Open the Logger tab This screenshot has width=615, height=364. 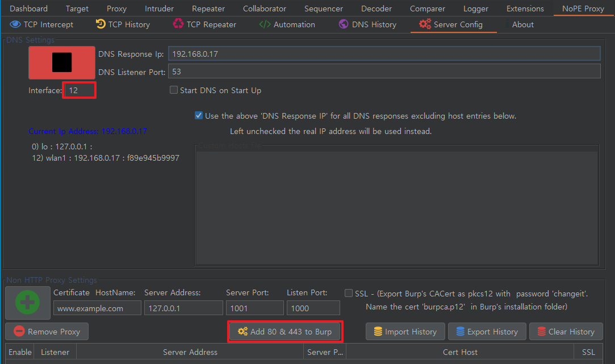click(x=476, y=9)
